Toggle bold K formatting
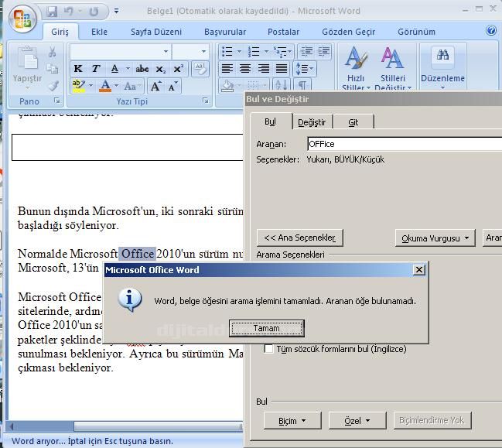502x448 pixels. [78, 69]
